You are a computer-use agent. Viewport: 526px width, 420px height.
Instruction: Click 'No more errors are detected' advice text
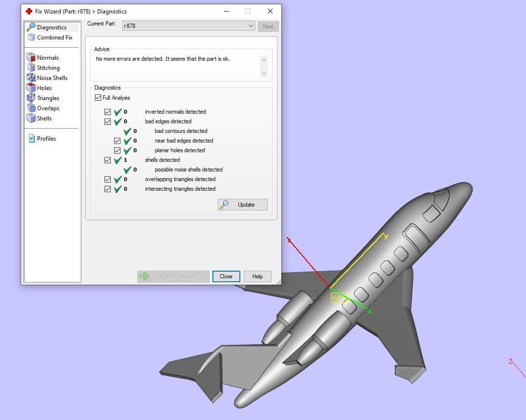[x=163, y=59]
